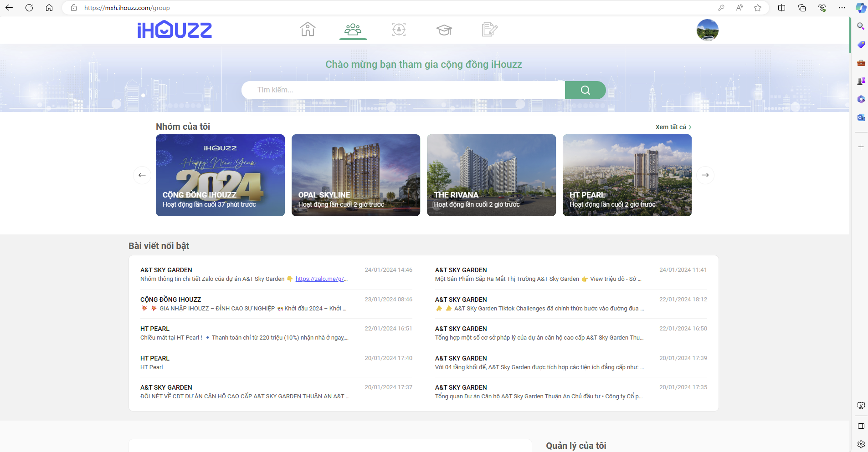This screenshot has width=868, height=452.
Task: Open the iHouzz home icon in navigation
Action: [308, 30]
